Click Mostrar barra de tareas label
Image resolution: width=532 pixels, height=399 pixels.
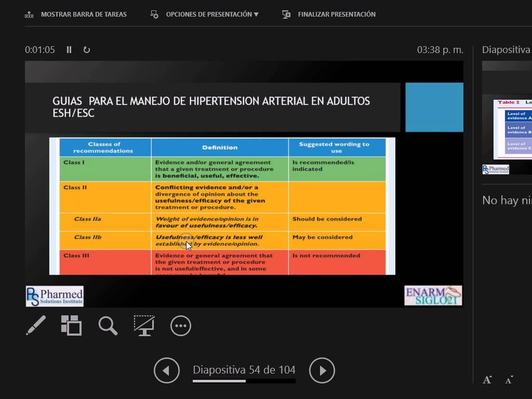(84, 14)
